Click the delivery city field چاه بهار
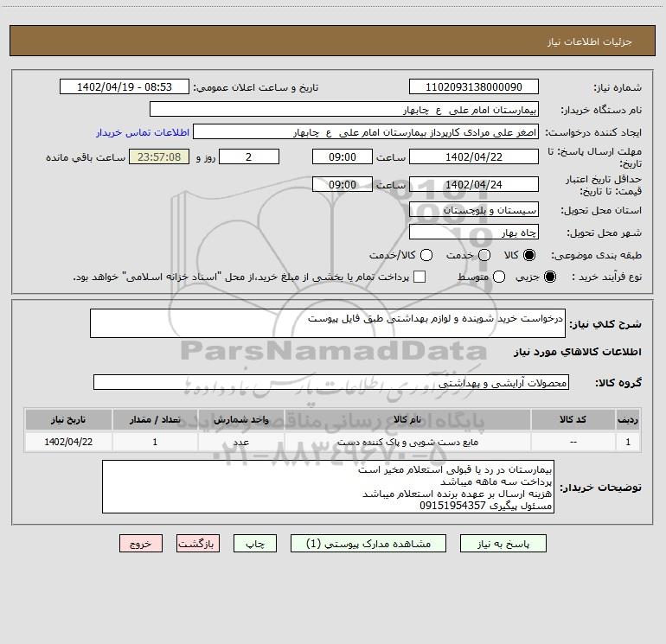This screenshot has height=644, width=666. [x=474, y=233]
